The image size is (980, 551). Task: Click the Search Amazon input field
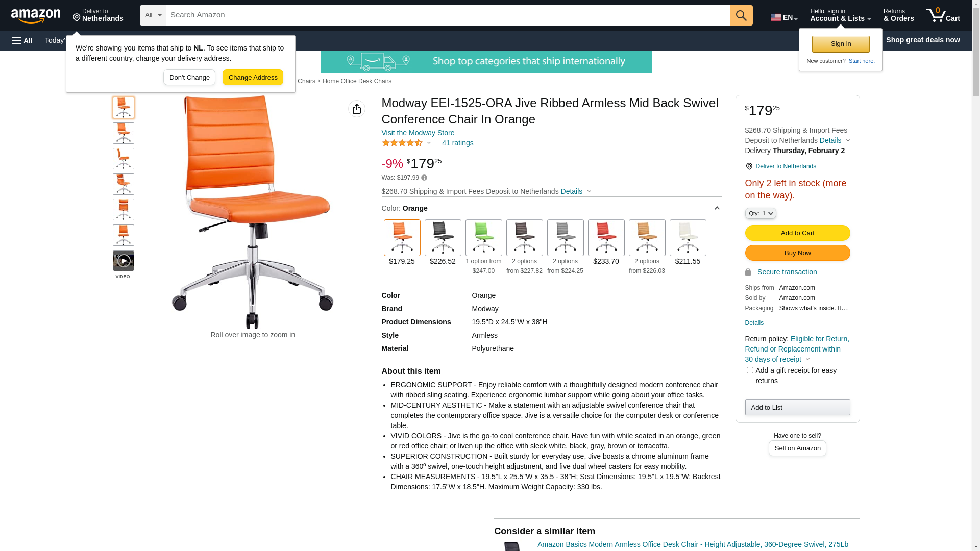click(448, 15)
